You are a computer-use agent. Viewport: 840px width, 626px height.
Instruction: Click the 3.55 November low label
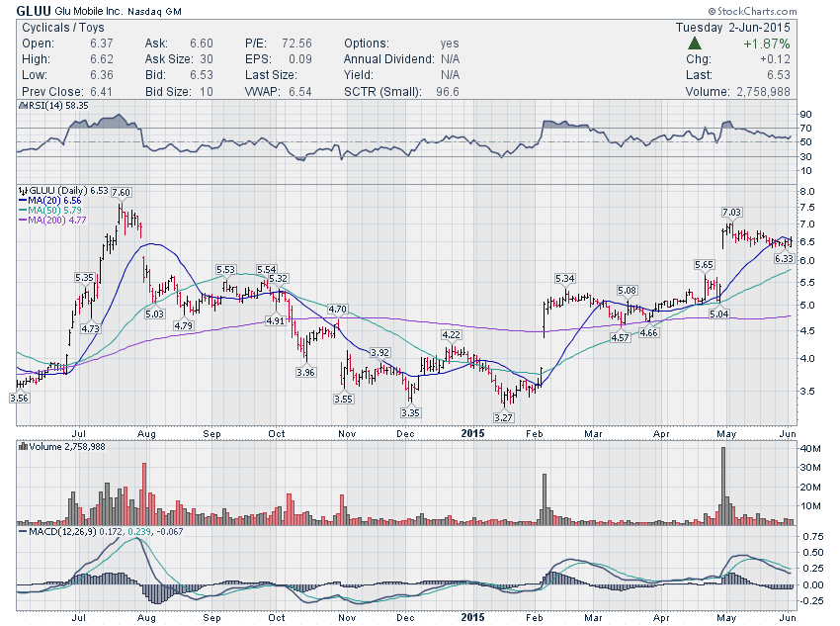[343, 399]
